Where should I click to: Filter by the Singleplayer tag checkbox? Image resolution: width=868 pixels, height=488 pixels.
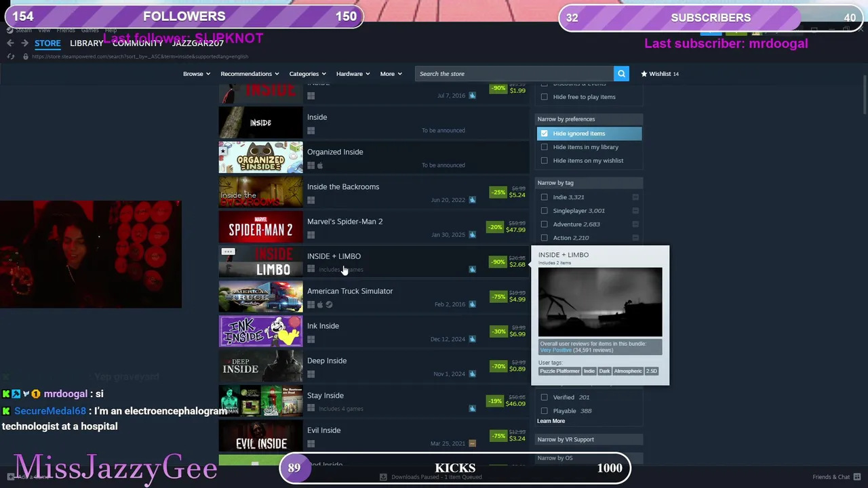(x=544, y=211)
